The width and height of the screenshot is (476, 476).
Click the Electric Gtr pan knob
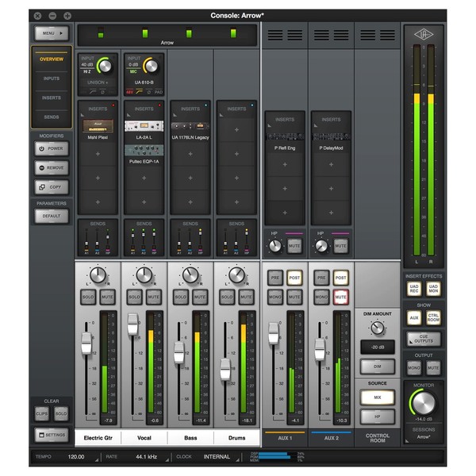[98, 275]
